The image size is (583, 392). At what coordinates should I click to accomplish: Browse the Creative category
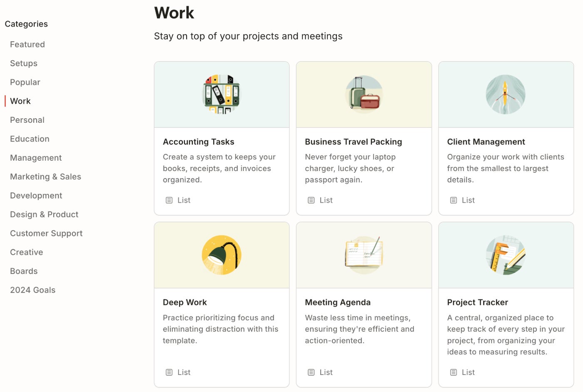point(27,252)
